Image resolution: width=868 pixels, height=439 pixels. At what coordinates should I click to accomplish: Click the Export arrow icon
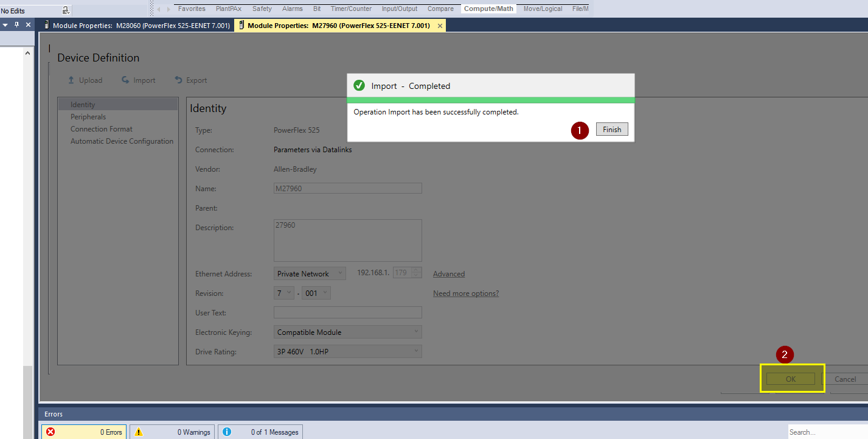click(x=178, y=80)
